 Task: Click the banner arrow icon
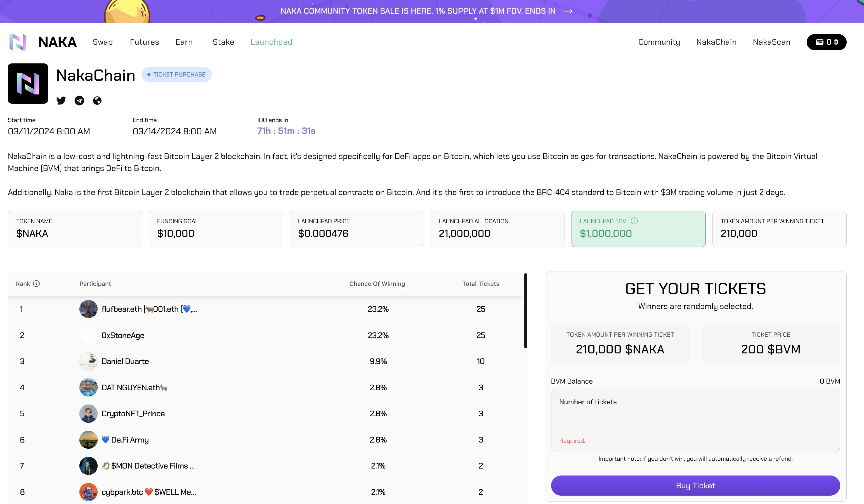pyautogui.click(x=568, y=11)
